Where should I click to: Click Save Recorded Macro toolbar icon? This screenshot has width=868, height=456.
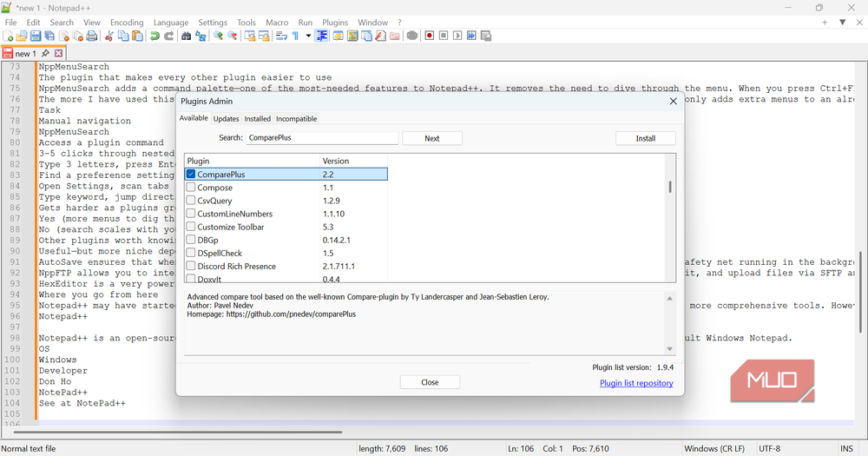coord(486,36)
